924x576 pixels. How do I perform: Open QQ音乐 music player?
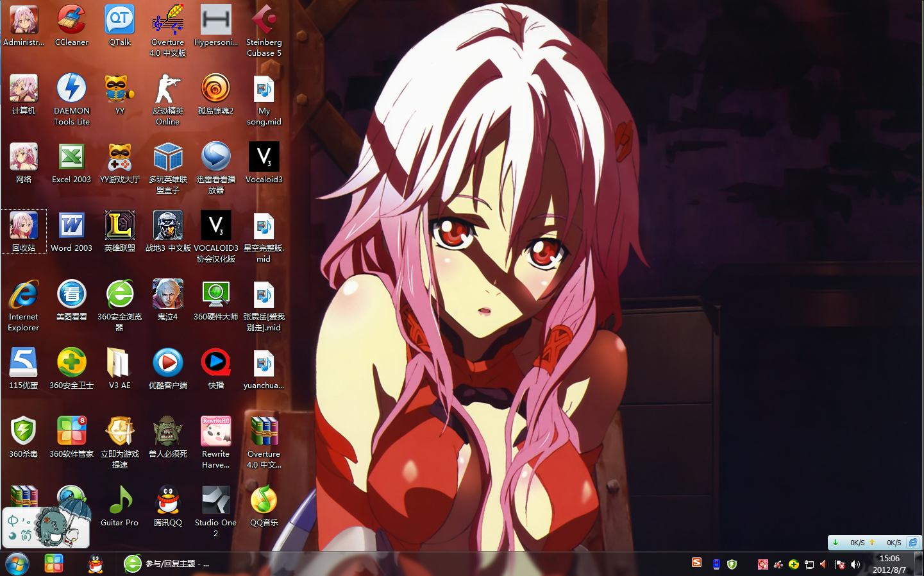[x=264, y=506]
